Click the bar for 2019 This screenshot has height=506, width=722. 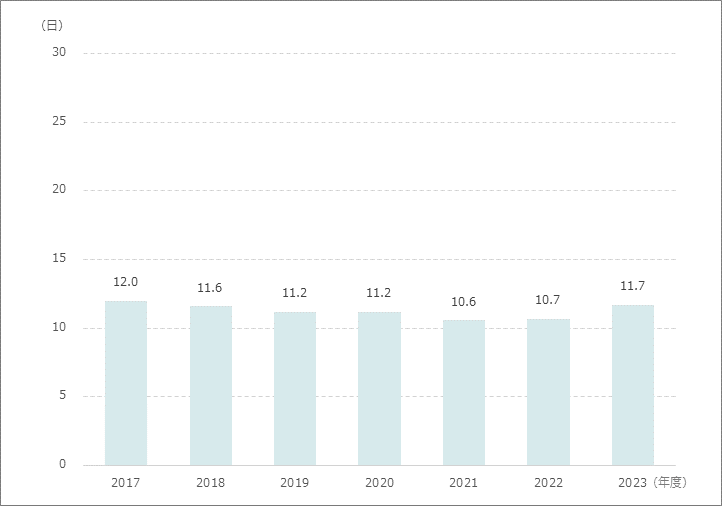(295, 388)
